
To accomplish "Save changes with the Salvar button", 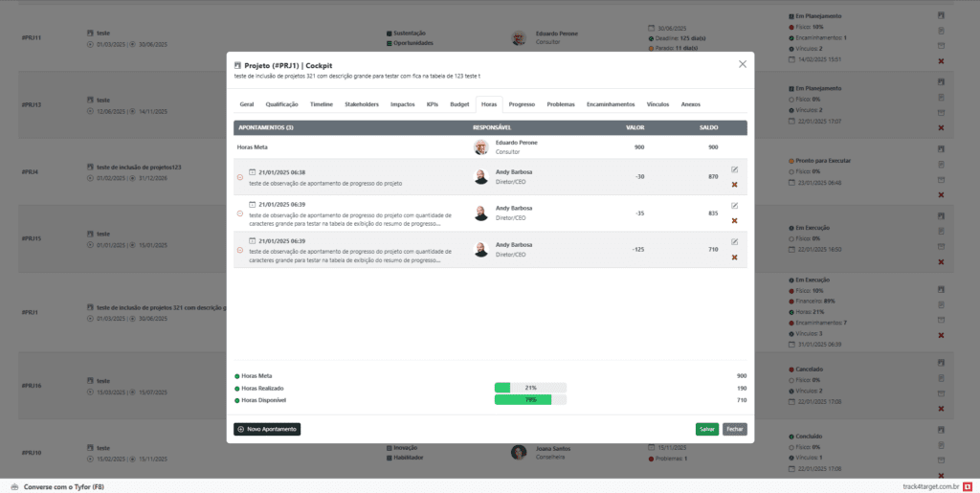I will pyautogui.click(x=707, y=429).
